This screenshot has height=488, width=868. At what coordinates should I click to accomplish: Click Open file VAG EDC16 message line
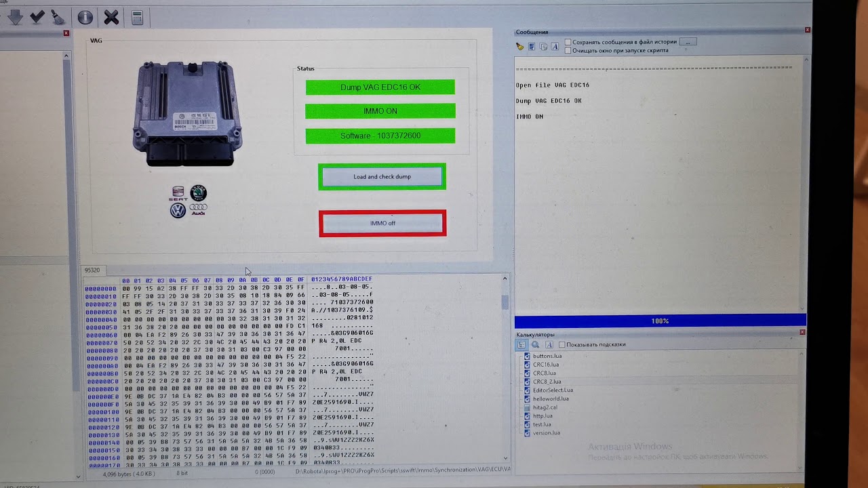(x=553, y=85)
